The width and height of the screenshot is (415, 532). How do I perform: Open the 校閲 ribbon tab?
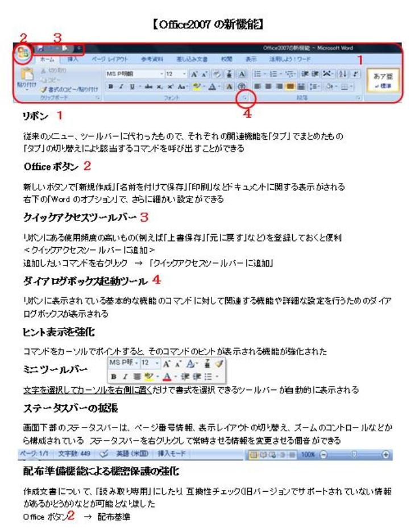pos(227,59)
